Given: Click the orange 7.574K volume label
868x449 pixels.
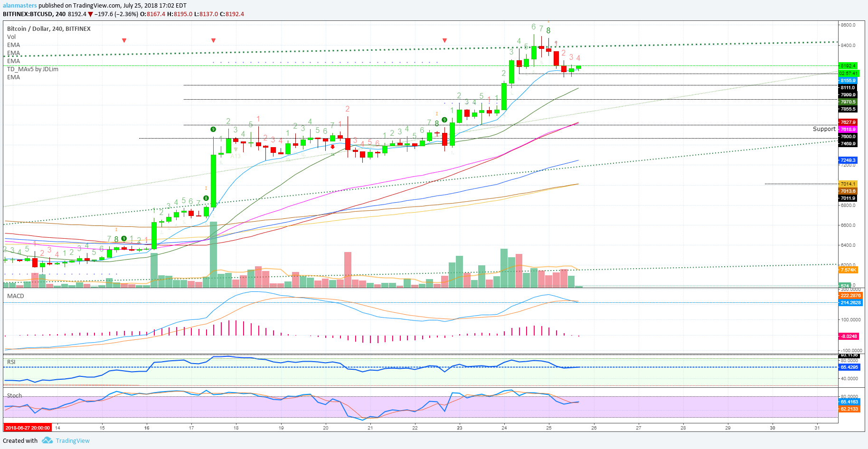Looking at the screenshot, I should coord(849,270).
